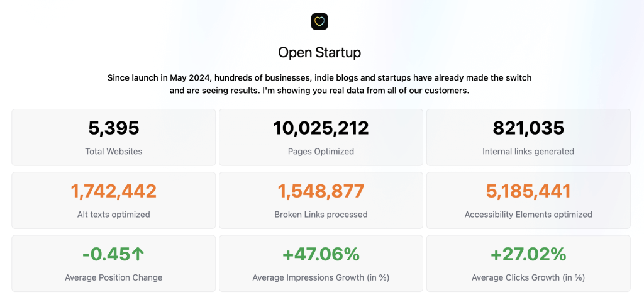Click the green +47.06% value
Viewport: 644px width, 302px height.
(321, 255)
